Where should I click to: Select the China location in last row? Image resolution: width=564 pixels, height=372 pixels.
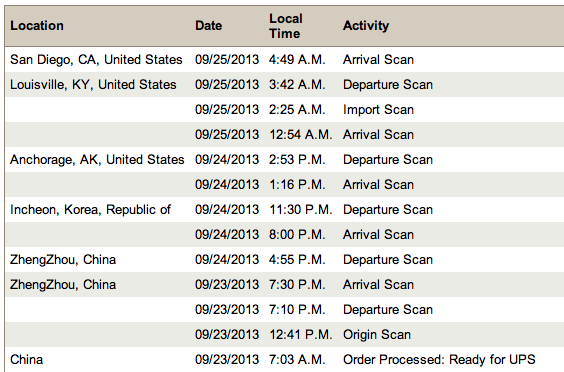27,359
